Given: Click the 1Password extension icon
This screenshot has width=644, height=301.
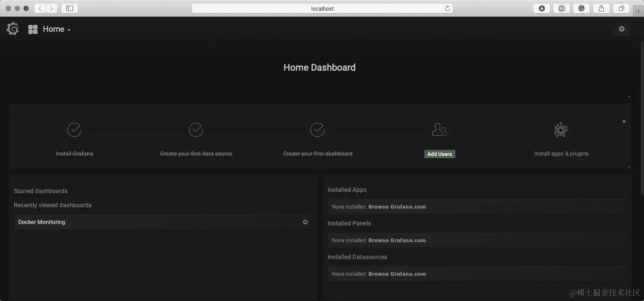Looking at the screenshot, I should pyautogui.click(x=561, y=8).
